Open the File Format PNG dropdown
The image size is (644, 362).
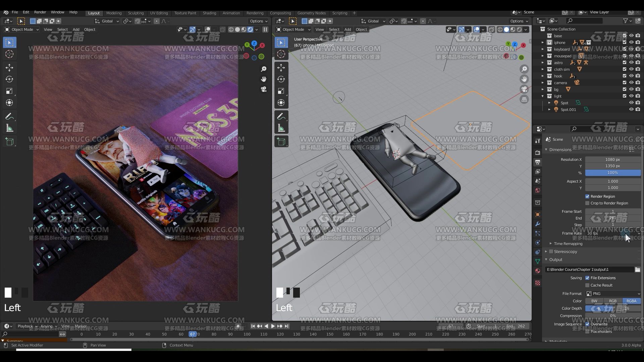613,294
